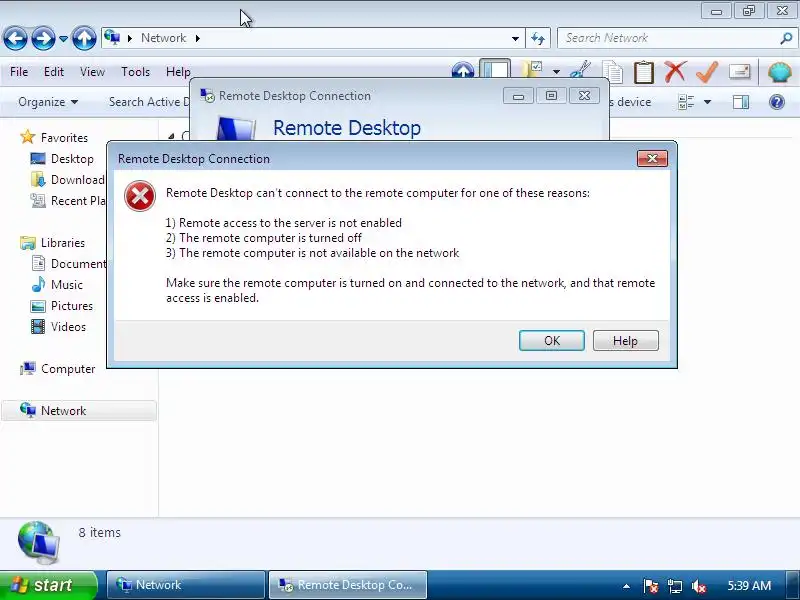
Task: Click OK in the error dialog
Action: pyautogui.click(x=552, y=340)
